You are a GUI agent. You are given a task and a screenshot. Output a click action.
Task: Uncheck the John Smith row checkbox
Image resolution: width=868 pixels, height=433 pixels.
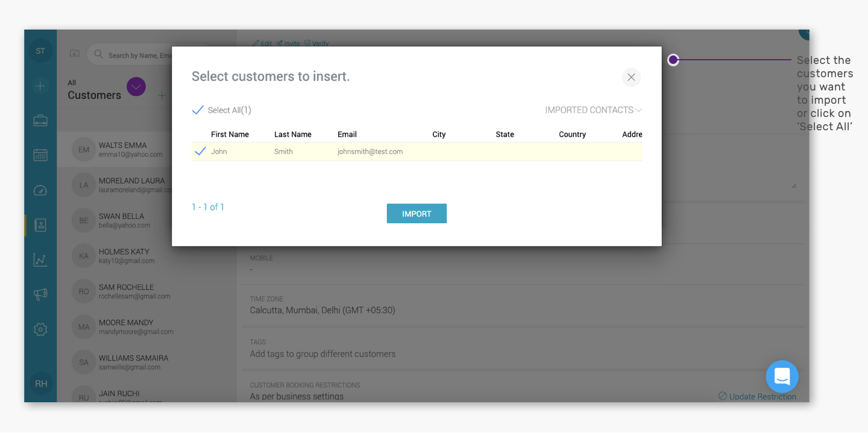(200, 151)
